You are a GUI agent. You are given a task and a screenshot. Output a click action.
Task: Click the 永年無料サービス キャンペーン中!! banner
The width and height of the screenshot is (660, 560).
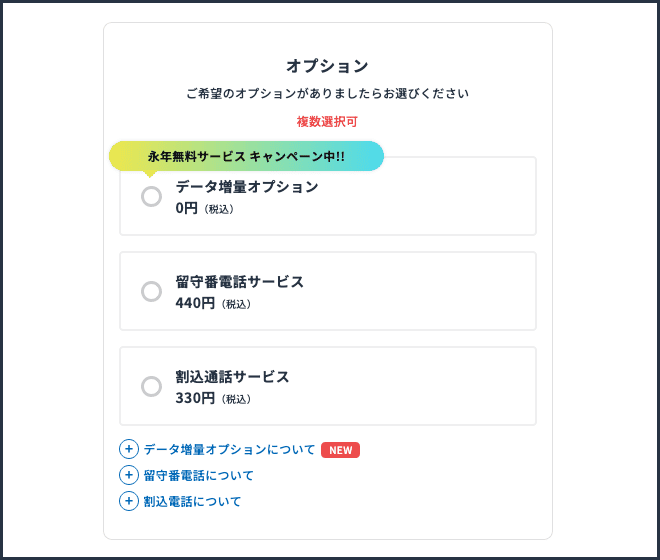click(x=246, y=156)
